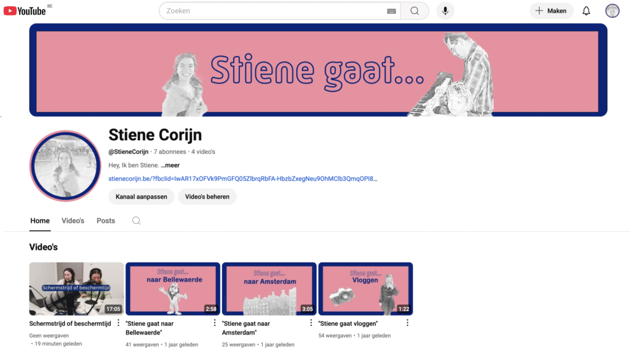
Task: Open the naar Amsterdam video thumbnail
Action: [x=269, y=289]
